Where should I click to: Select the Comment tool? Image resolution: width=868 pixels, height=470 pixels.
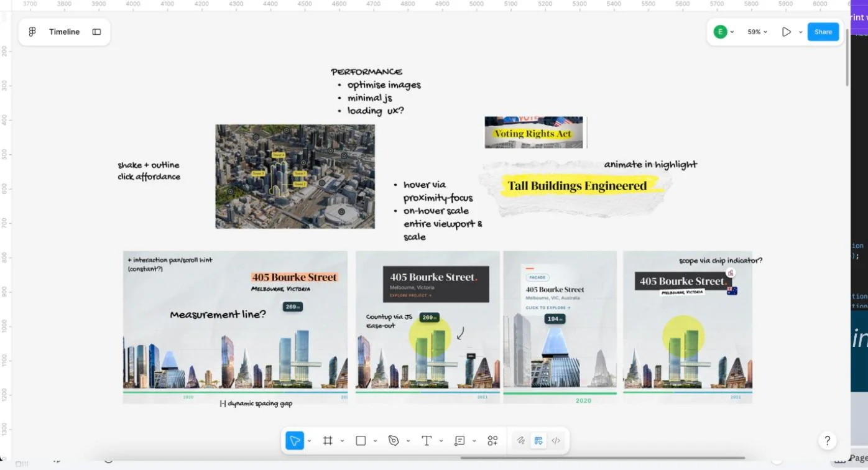459,441
